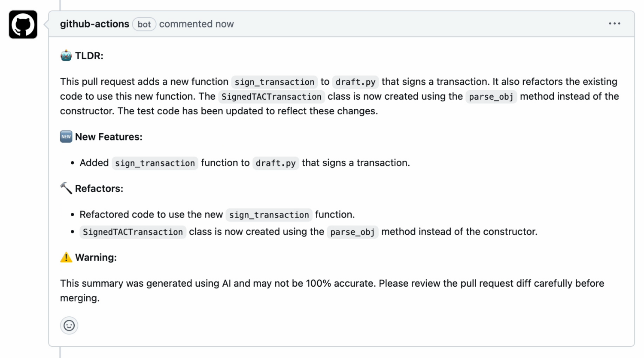Open the github-actions author profile link

click(94, 24)
